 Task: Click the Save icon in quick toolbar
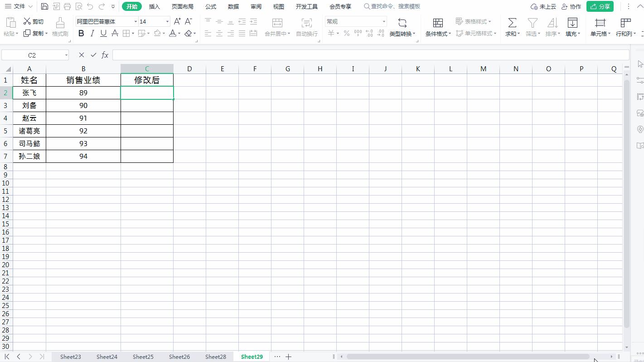(x=44, y=6)
